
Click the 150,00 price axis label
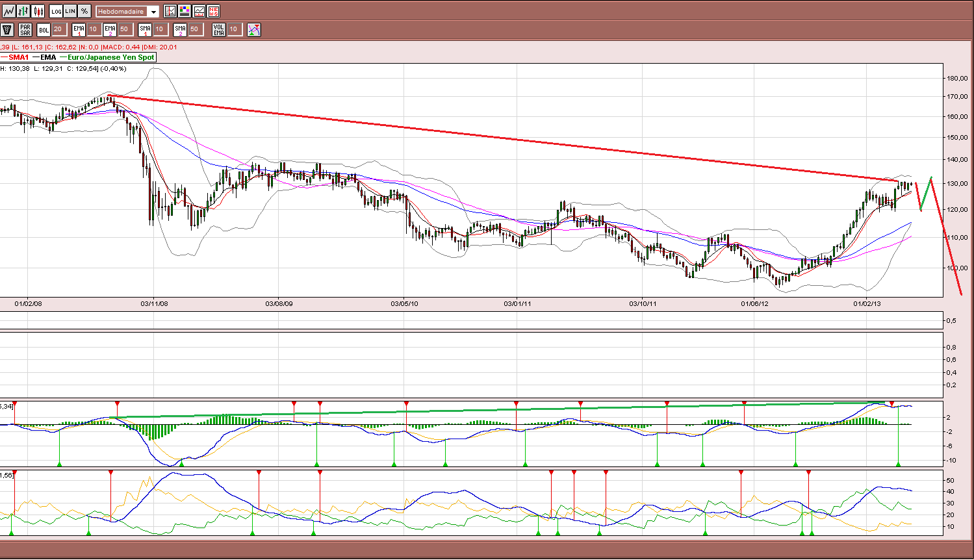tap(958, 138)
